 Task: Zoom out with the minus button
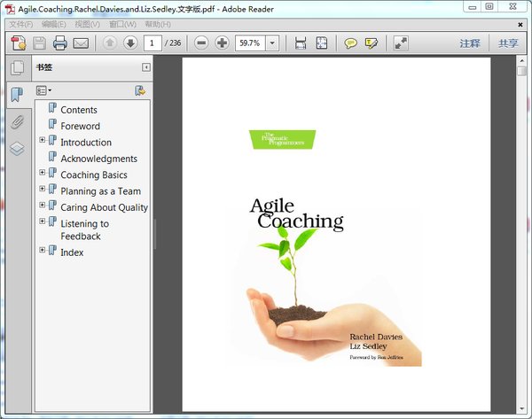201,43
